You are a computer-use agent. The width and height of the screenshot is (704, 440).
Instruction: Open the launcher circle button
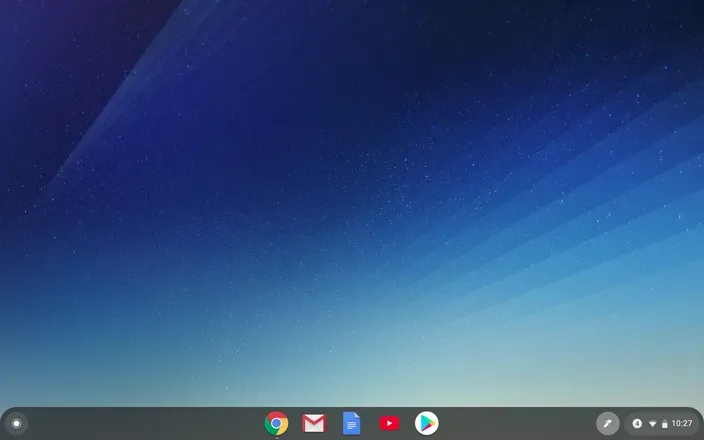pyautogui.click(x=17, y=423)
